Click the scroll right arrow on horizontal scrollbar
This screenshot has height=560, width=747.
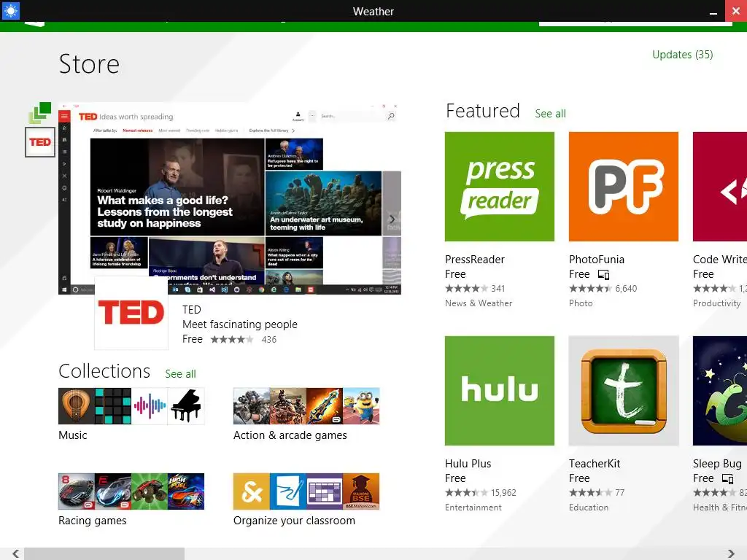pos(731,554)
